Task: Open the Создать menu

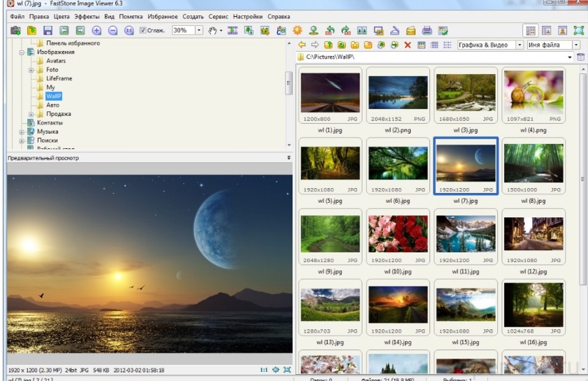Action: (193, 17)
